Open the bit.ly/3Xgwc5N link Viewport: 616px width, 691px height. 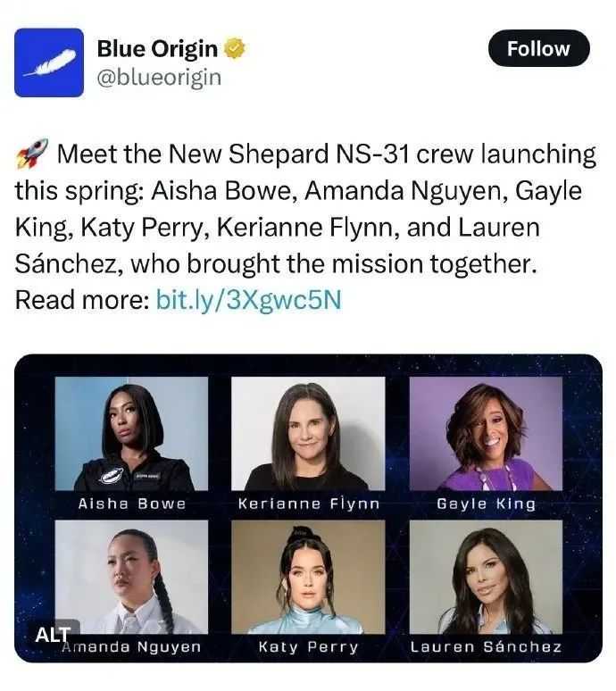[248, 300]
